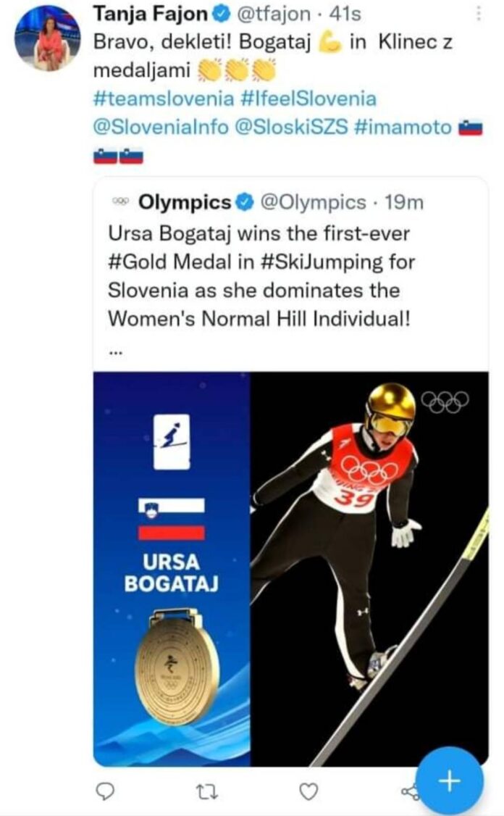
Task: Open the #imamoto hashtag
Action: (x=403, y=127)
